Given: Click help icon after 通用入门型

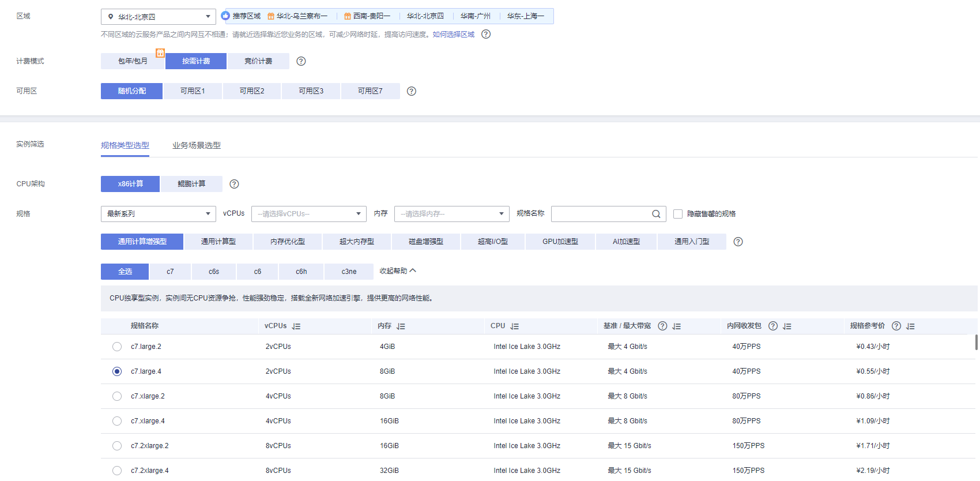Looking at the screenshot, I should pyautogui.click(x=738, y=242).
